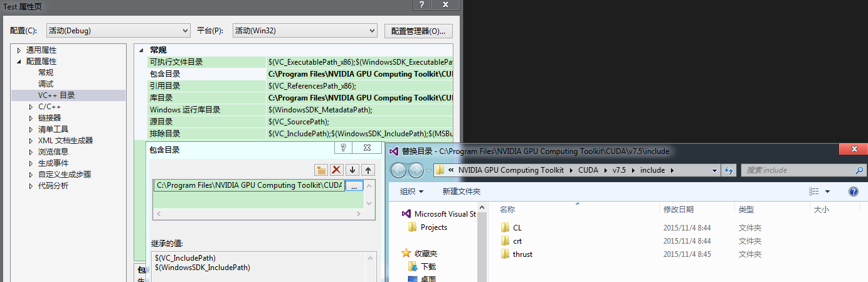Expand the 生成事件 tree node
868x282 pixels.
tap(31, 163)
